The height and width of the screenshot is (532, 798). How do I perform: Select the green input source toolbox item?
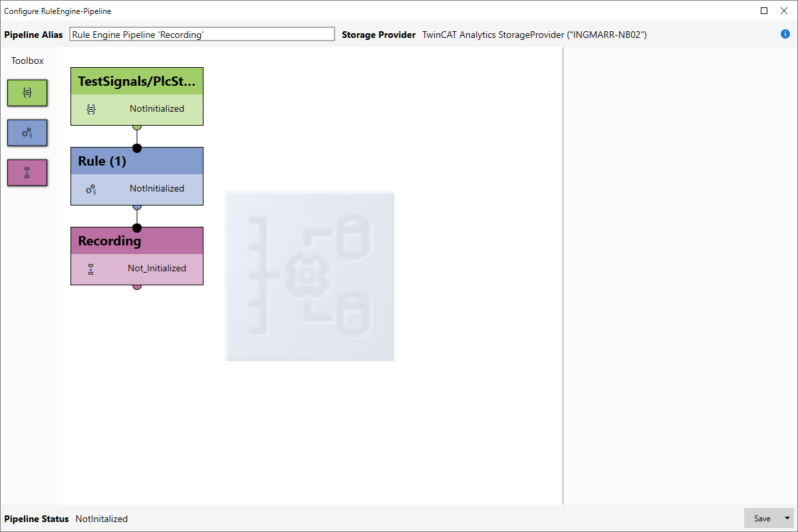pyautogui.click(x=27, y=93)
